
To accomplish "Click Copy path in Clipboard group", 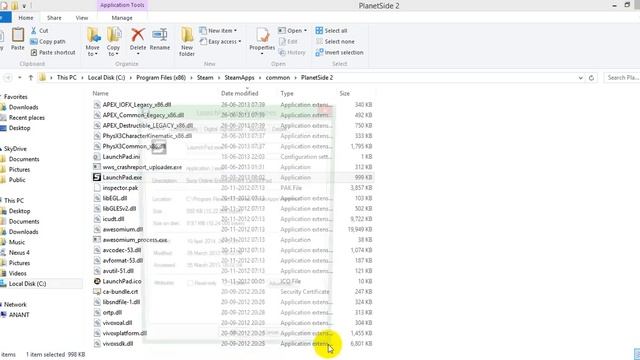I will pyautogui.click(x=48, y=42).
